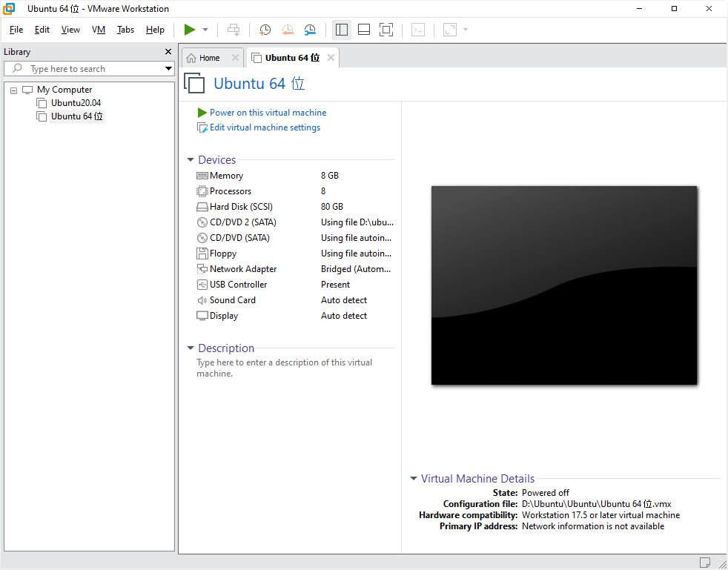The height and width of the screenshot is (570, 728).
Task: Click the Processors device icon
Action: [202, 191]
